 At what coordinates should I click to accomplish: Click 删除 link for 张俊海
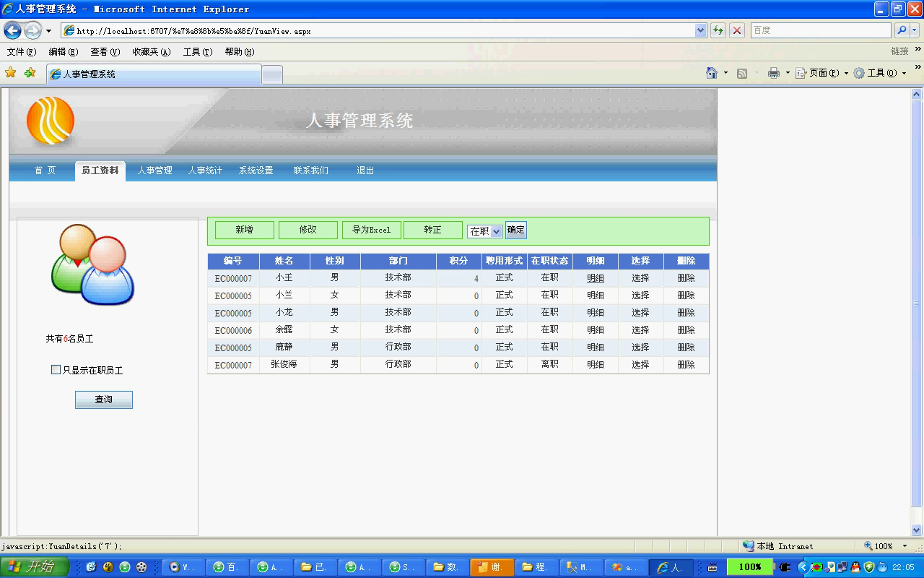(686, 365)
